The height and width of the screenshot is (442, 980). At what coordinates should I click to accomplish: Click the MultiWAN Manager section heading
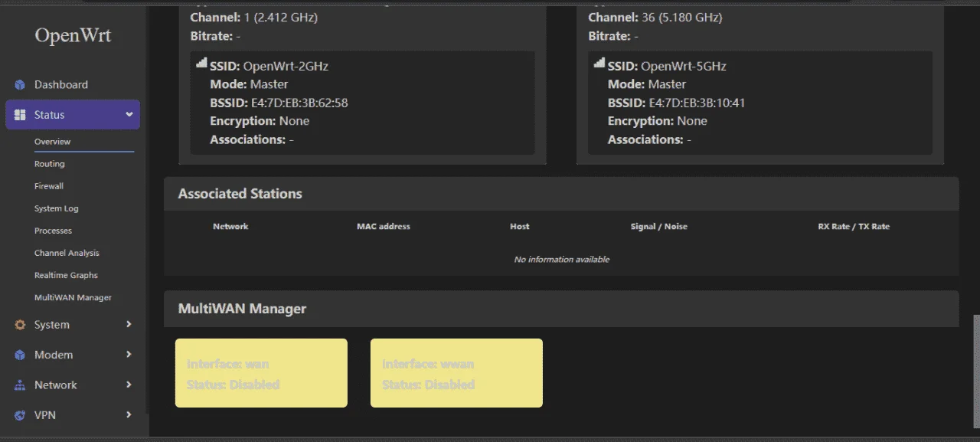tap(242, 309)
